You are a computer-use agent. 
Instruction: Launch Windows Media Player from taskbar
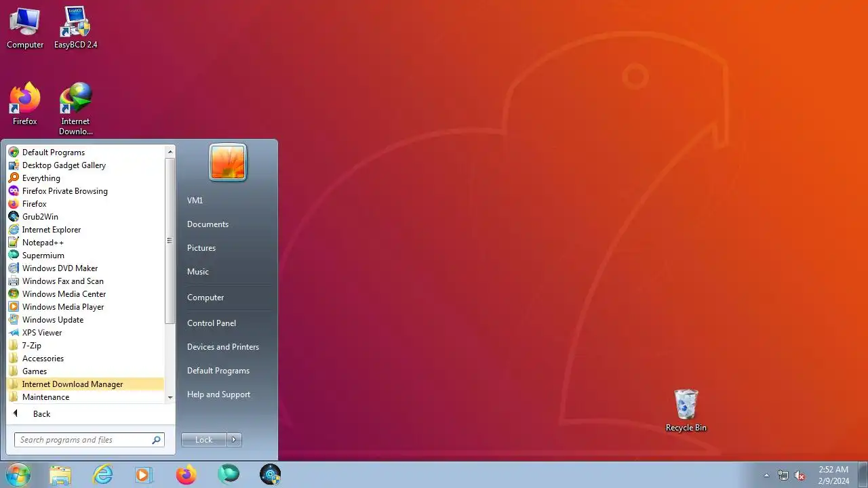pyautogui.click(x=144, y=475)
